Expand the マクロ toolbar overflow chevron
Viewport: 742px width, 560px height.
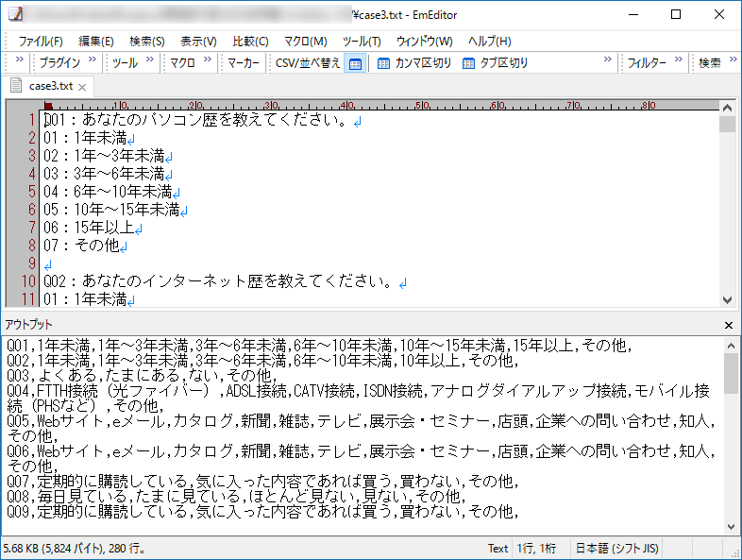[208, 59]
